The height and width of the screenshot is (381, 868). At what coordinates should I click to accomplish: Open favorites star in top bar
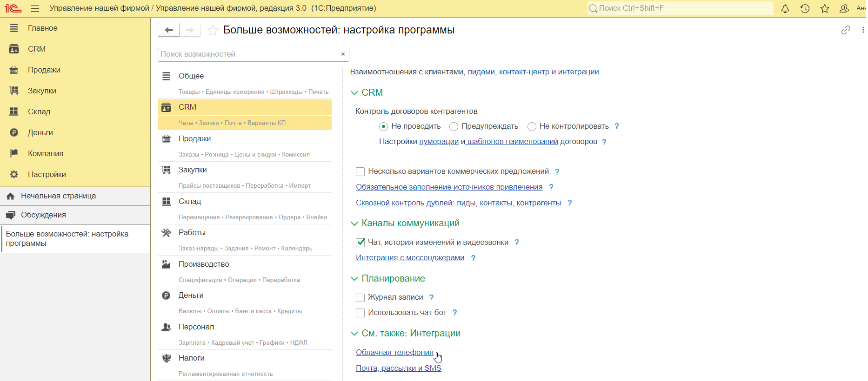pos(825,8)
